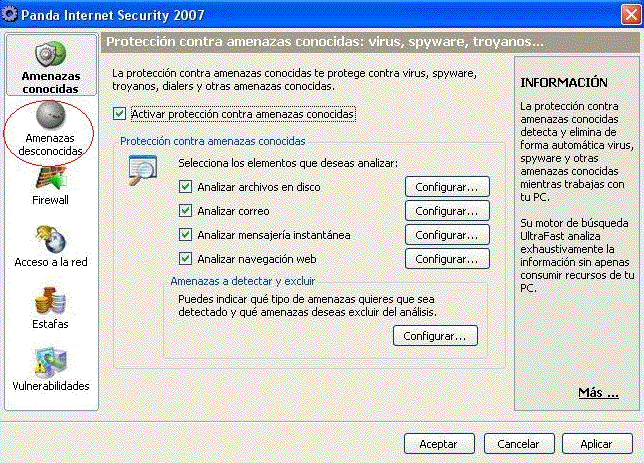The width and height of the screenshot is (644, 463).
Task: Click the Panda gear icon in title bar
Action: coord(10,12)
